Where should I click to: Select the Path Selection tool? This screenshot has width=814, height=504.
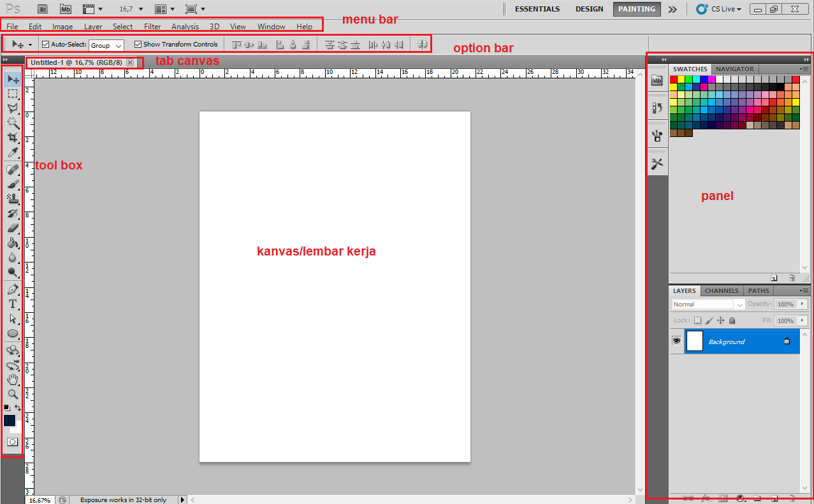pyautogui.click(x=13, y=319)
